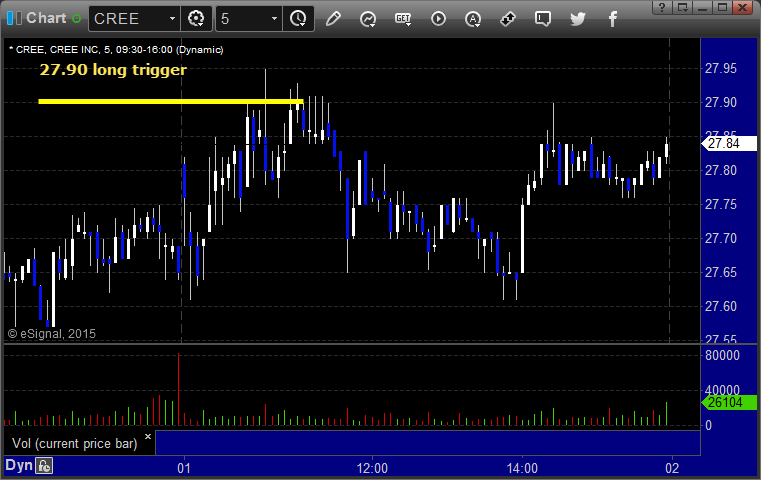Click the 12:00 time axis label
This screenshot has width=761, height=480.
tap(372, 468)
